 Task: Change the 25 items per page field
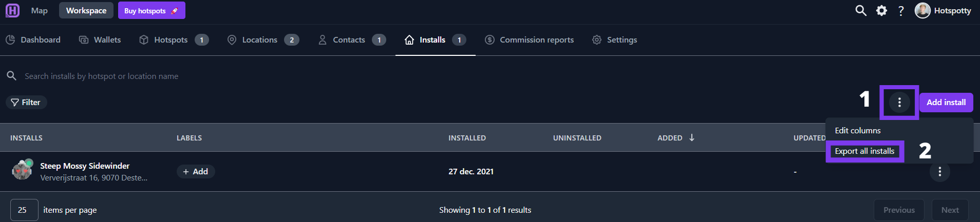click(24, 210)
